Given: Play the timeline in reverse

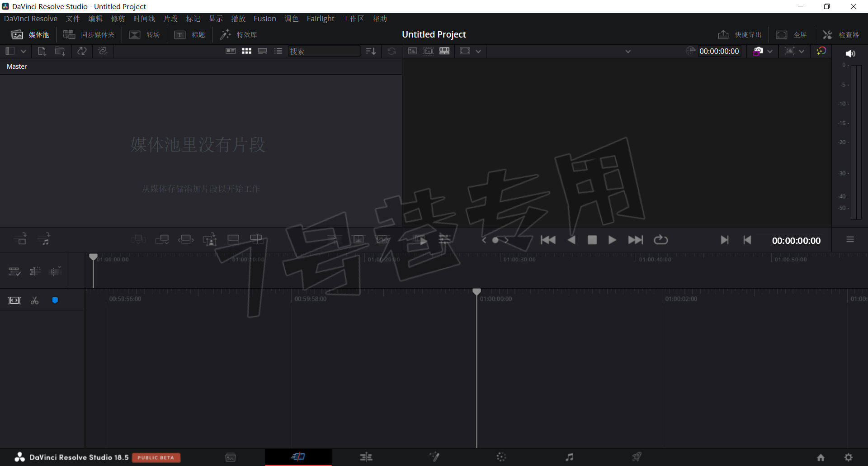Looking at the screenshot, I should 571,240.
